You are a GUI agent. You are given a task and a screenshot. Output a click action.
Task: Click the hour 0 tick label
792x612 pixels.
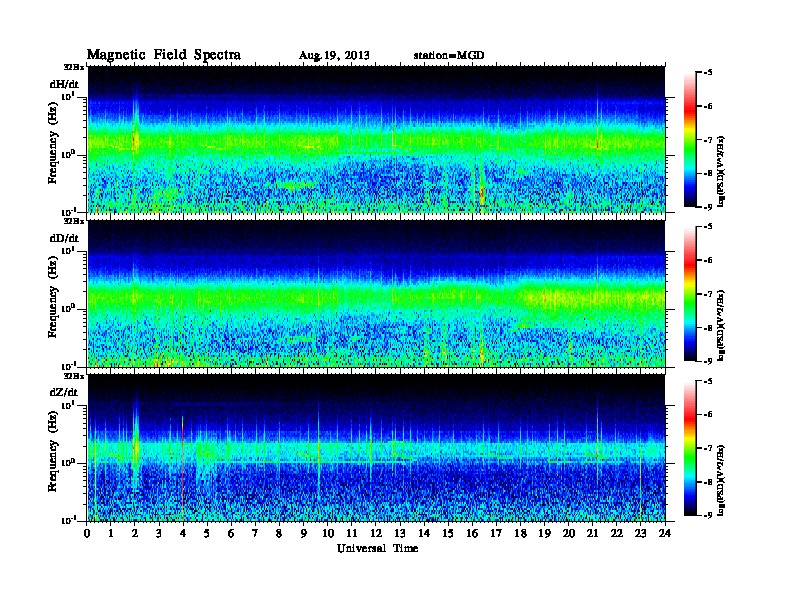coord(87,533)
